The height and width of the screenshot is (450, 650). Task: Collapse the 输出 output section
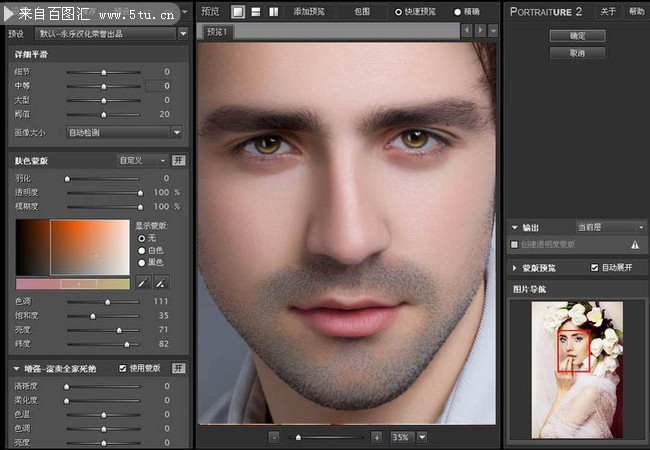pos(514,227)
